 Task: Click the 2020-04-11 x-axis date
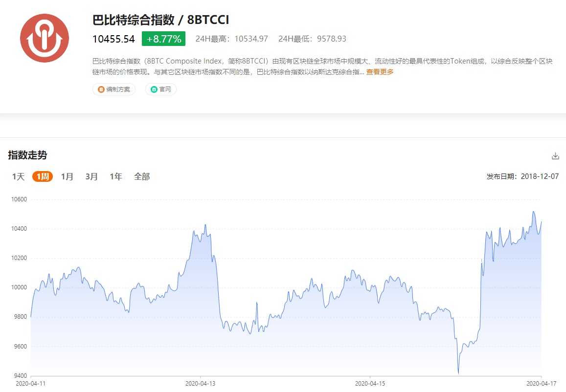pyautogui.click(x=31, y=384)
